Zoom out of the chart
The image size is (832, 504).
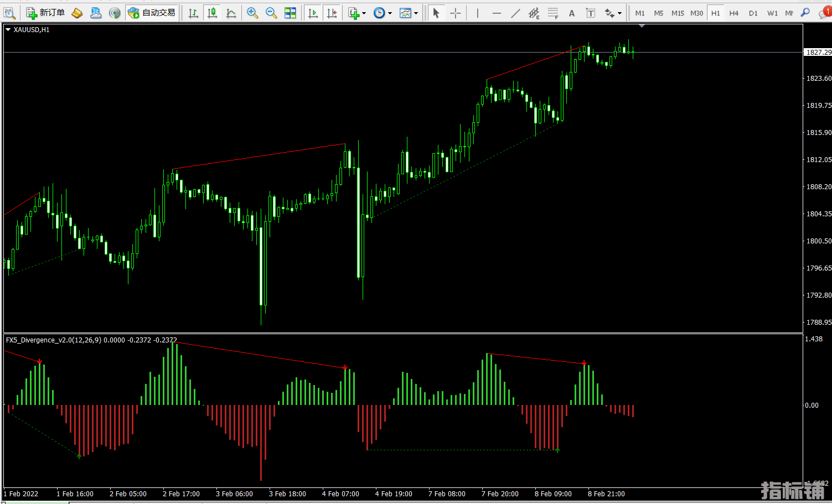click(271, 13)
